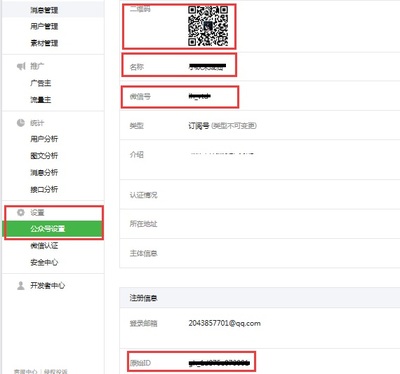The width and height of the screenshot is (400, 374).
Task: Select the highlighted 公众号设置 item
Action: [53, 229]
